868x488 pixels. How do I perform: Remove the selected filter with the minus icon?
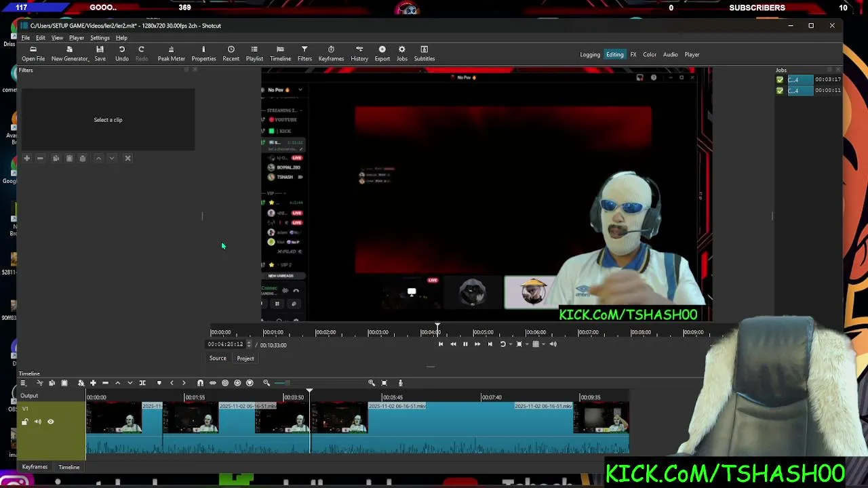(x=40, y=158)
